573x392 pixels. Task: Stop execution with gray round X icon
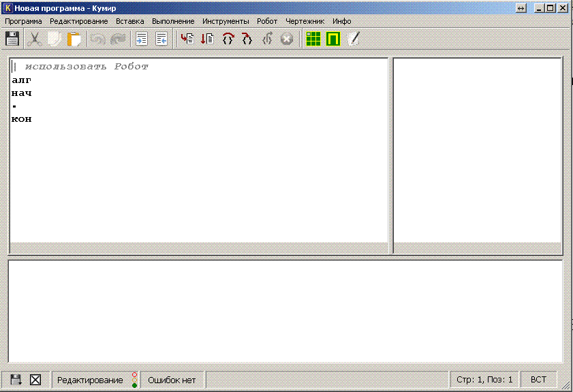[x=287, y=39]
